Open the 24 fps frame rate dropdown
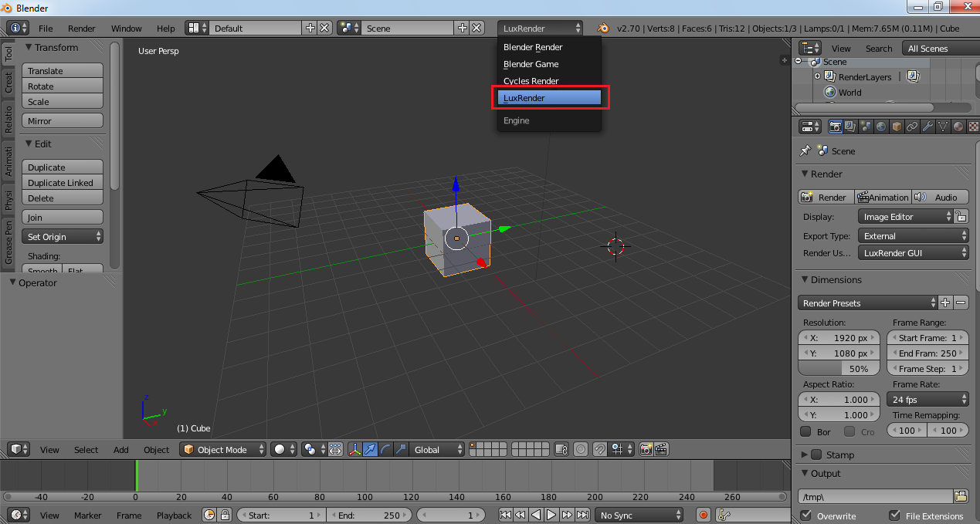This screenshot has height=524, width=980. point(928,399)
